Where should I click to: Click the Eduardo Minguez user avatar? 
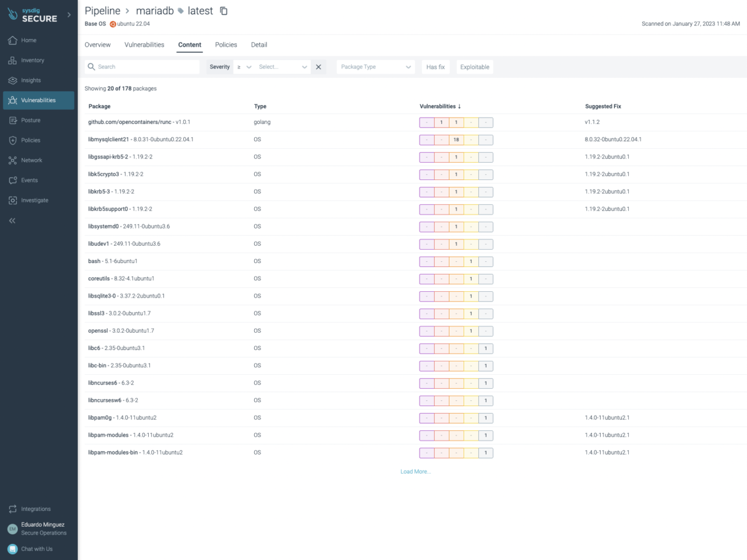point(13,529)
